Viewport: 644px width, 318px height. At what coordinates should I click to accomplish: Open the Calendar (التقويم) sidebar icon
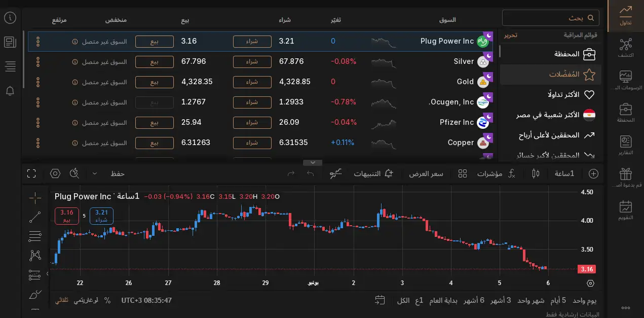[x=626, y=210]
